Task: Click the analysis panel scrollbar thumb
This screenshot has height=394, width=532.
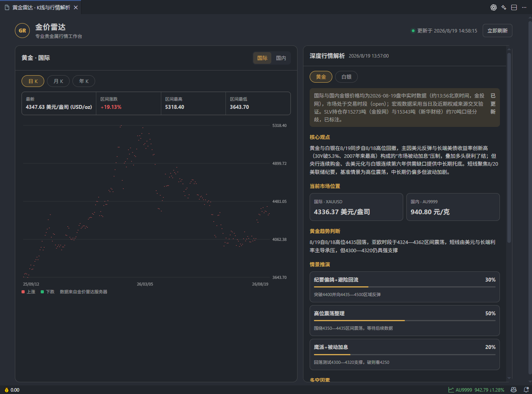Action: [509, 148]
